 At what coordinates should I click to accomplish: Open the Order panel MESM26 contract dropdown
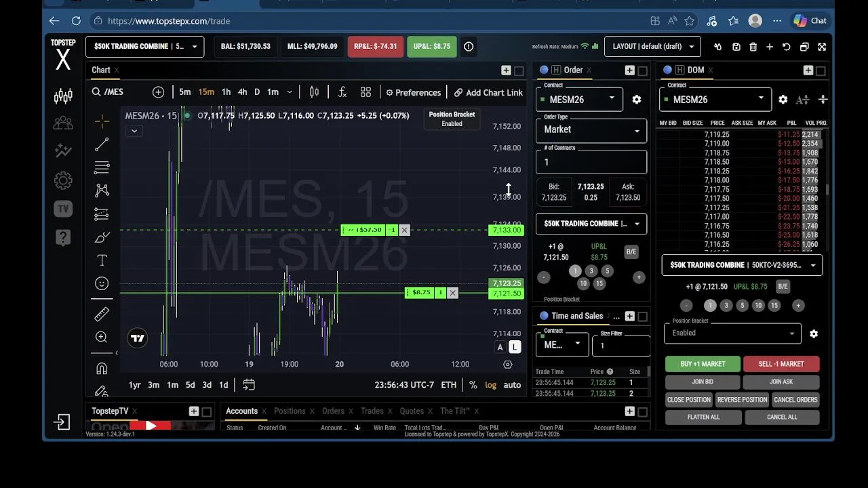(x=580, y=100)
